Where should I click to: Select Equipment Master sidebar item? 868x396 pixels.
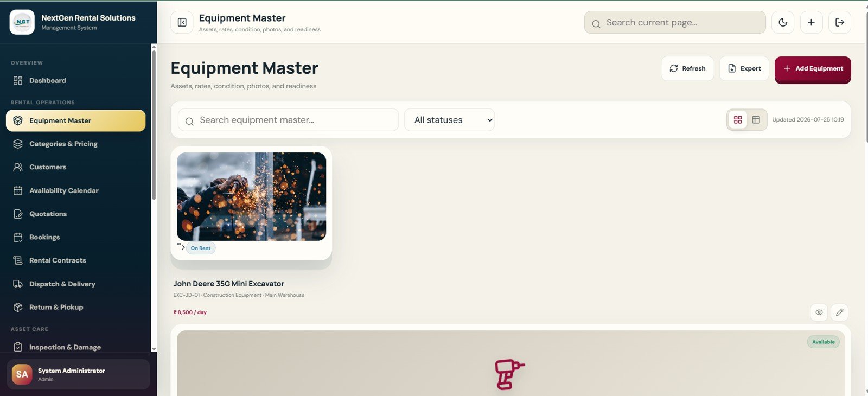point(75,120)
